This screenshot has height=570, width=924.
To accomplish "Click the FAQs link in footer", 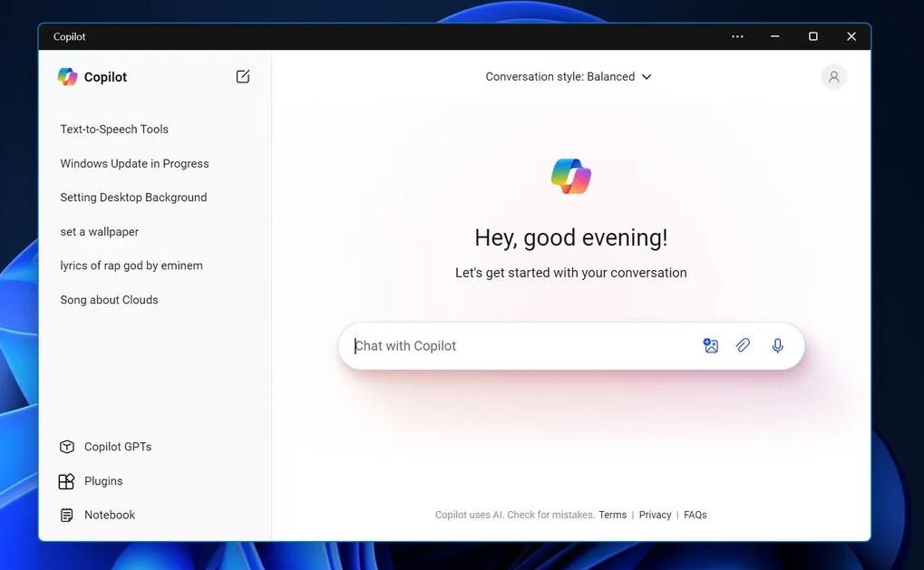I will (x=695, y=515).
